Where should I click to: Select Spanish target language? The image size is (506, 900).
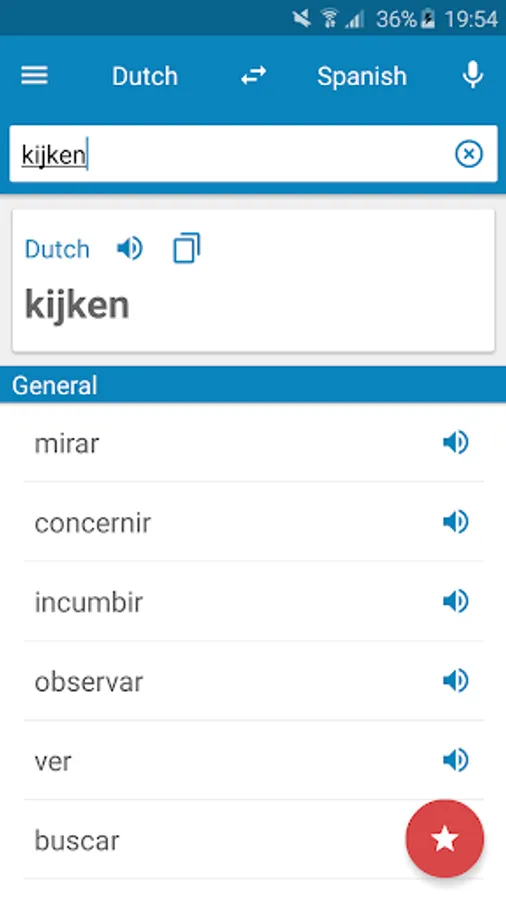pos(362,76)
